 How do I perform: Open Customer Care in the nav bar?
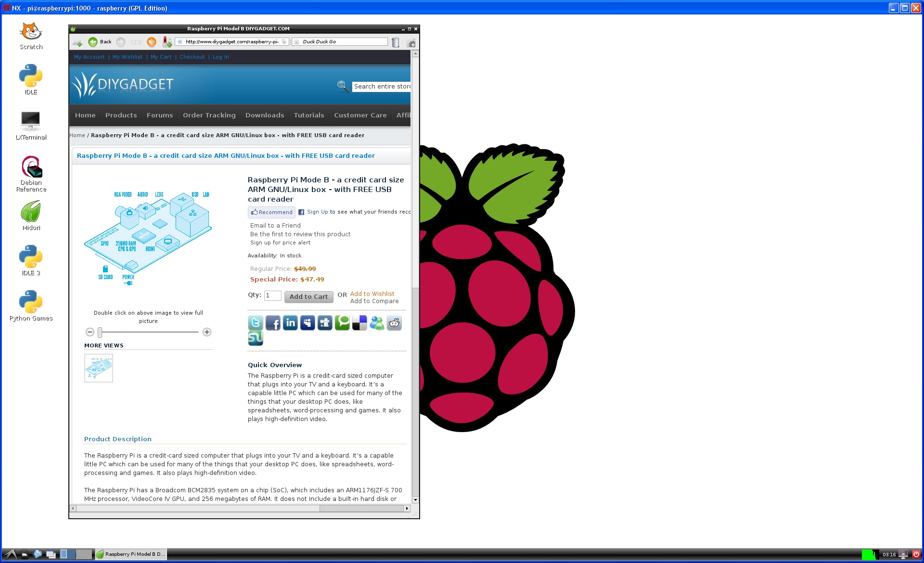point(360,115)
